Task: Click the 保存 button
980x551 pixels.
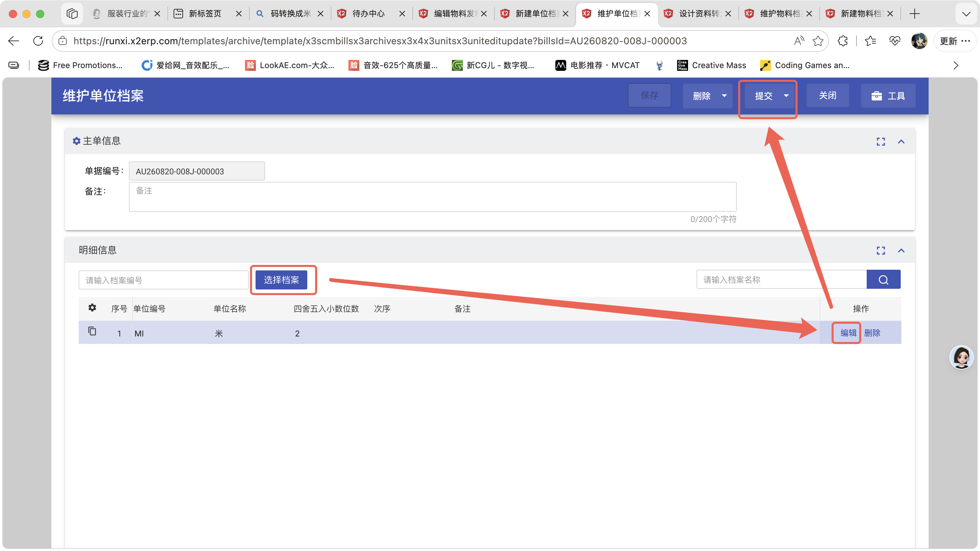Action: coord(649,96)
